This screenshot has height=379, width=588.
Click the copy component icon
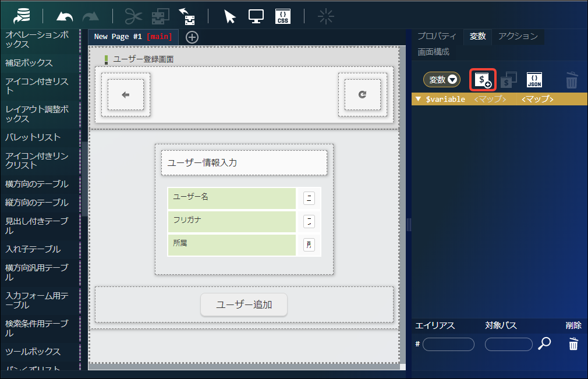160,16
